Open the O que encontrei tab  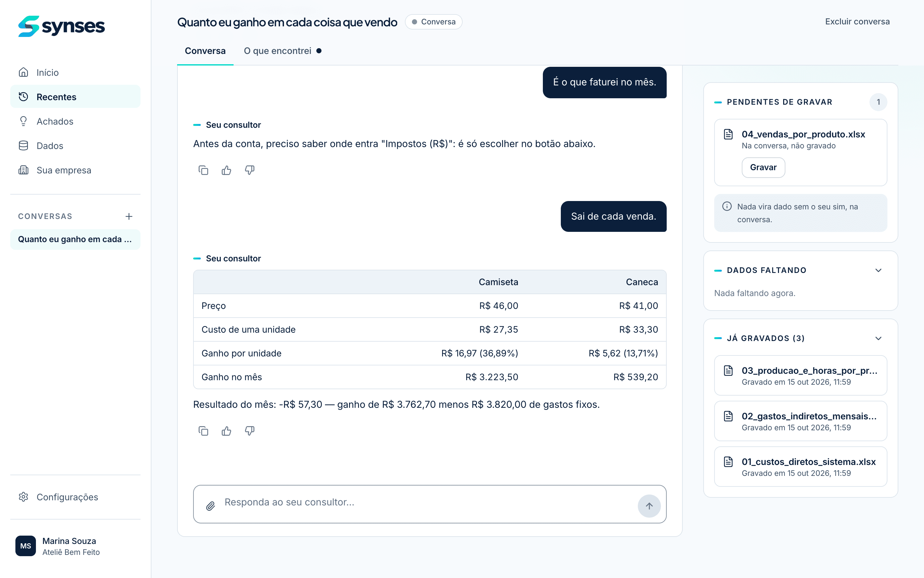coord(283,51)
